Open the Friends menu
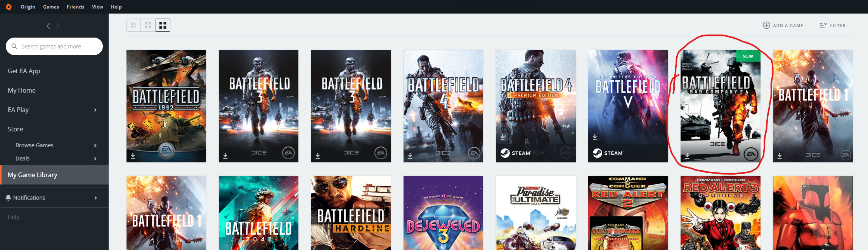The width and height of the screenshot is (868, 250). click(x=75, y=7)
